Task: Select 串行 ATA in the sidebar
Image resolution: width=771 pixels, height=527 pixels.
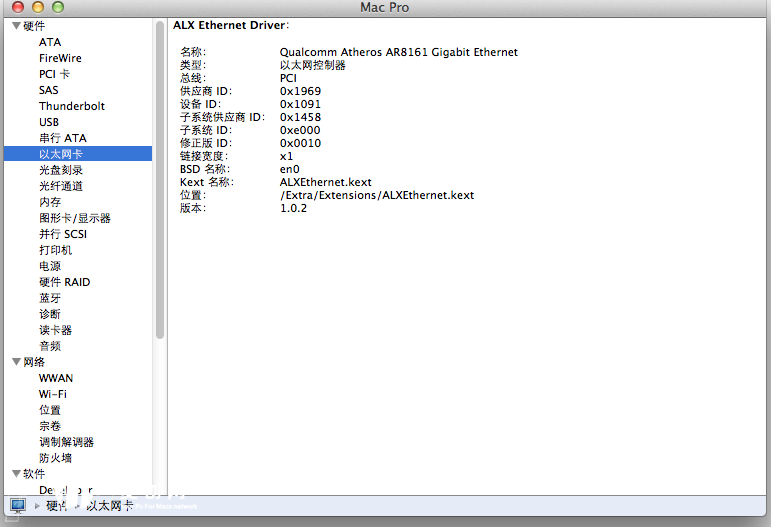Action: click(x=62, y=138)
